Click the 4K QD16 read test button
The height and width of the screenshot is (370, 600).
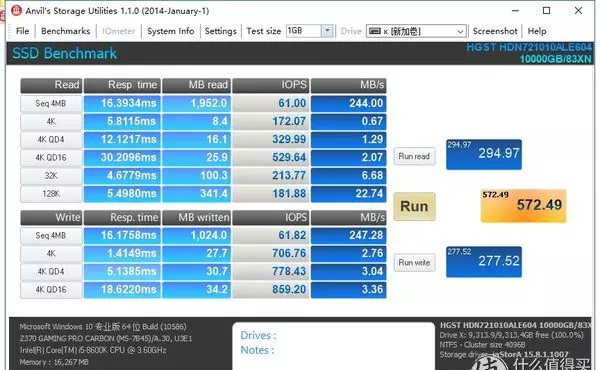(x=51, y=158)
